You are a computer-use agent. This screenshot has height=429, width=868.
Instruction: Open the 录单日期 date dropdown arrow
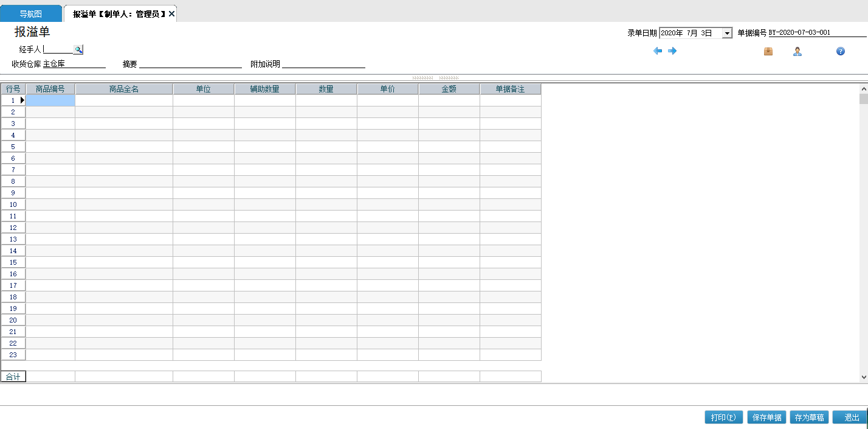coord(727,33)
